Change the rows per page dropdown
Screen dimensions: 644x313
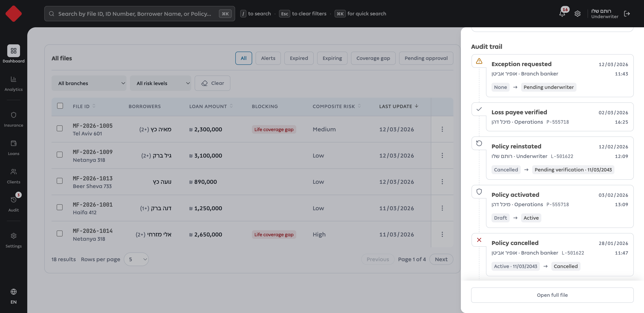coord(136,259)
